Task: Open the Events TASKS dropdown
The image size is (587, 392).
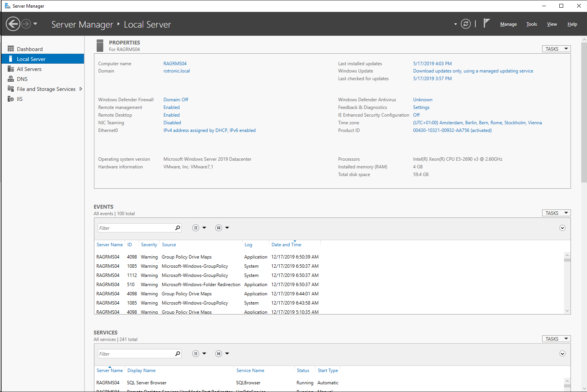Action: pyautogui.click(x=556, y=213)
